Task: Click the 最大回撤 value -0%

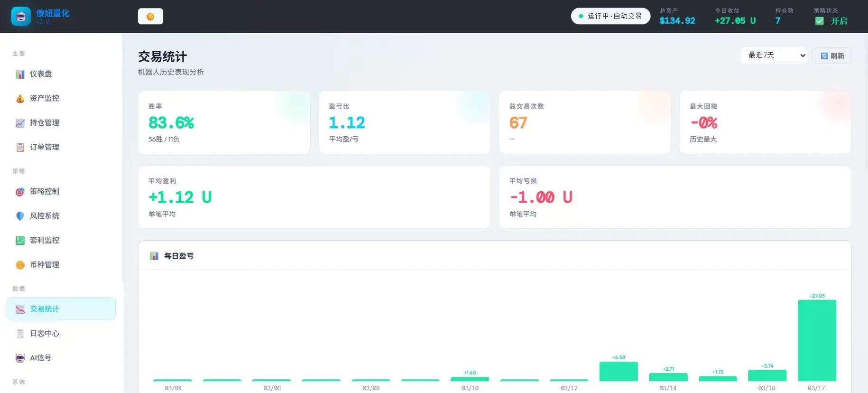Action: coord(704,123)
